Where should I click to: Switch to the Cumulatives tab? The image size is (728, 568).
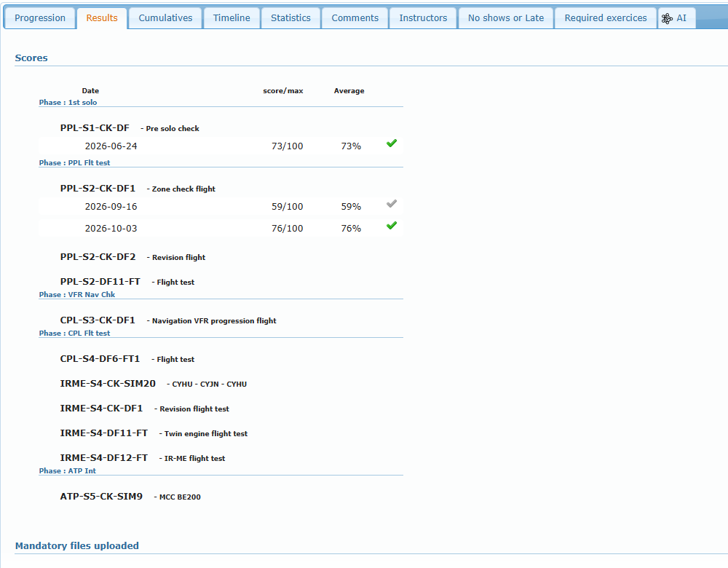click(x=165, y=18)
